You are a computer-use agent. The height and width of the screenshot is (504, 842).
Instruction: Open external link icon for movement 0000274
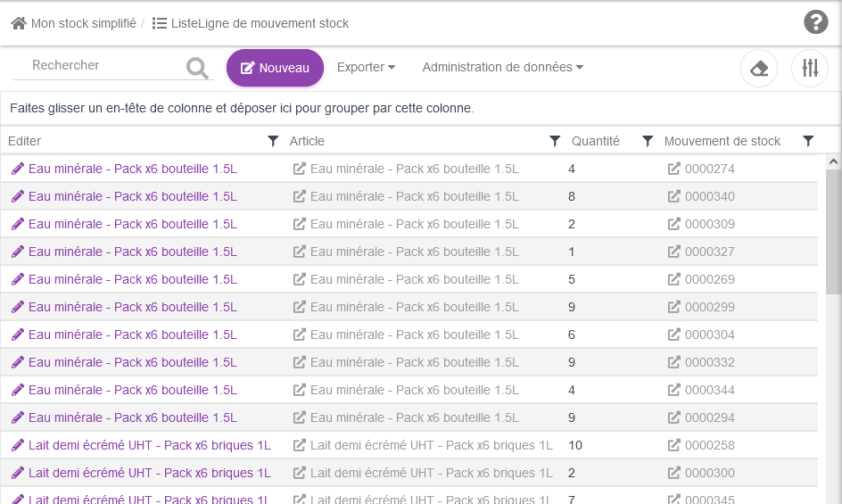[674, 169]
